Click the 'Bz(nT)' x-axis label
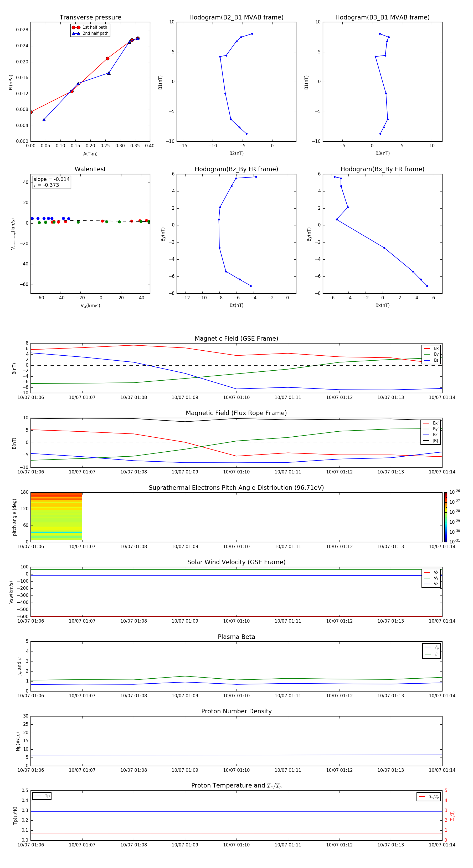 tap(236, 305)
